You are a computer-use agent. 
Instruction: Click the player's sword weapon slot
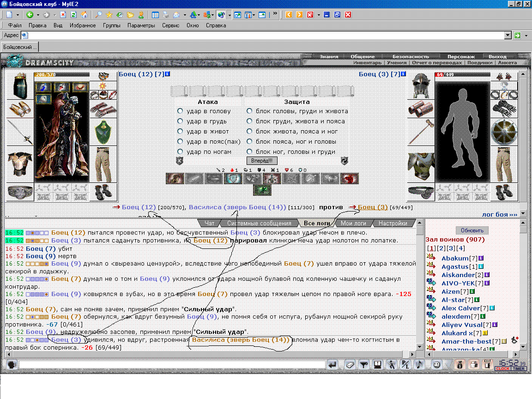tap(20, 132)
